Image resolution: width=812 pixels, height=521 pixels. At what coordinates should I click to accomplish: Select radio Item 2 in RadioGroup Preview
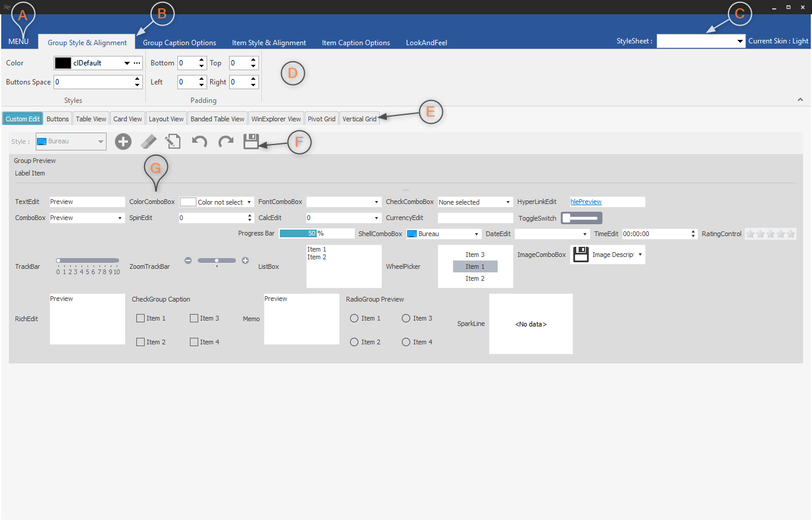tap(354, 342)
